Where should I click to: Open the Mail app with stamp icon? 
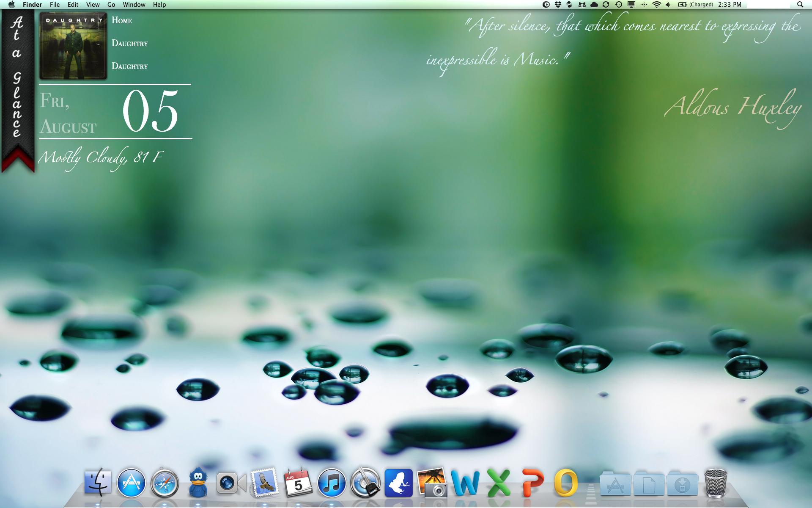click(x=265, y=483)
